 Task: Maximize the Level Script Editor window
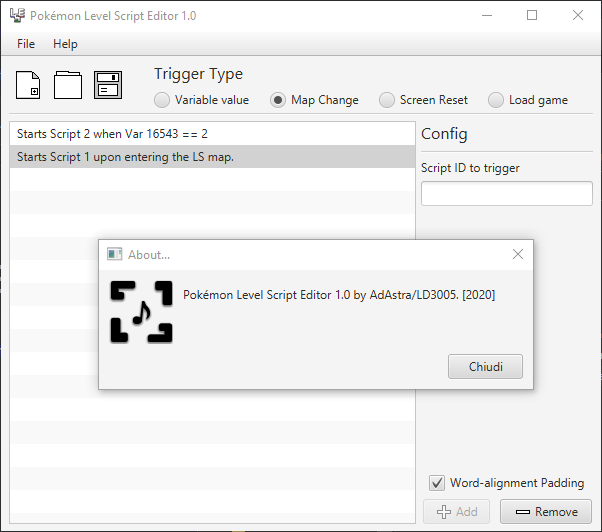point(532,15)
